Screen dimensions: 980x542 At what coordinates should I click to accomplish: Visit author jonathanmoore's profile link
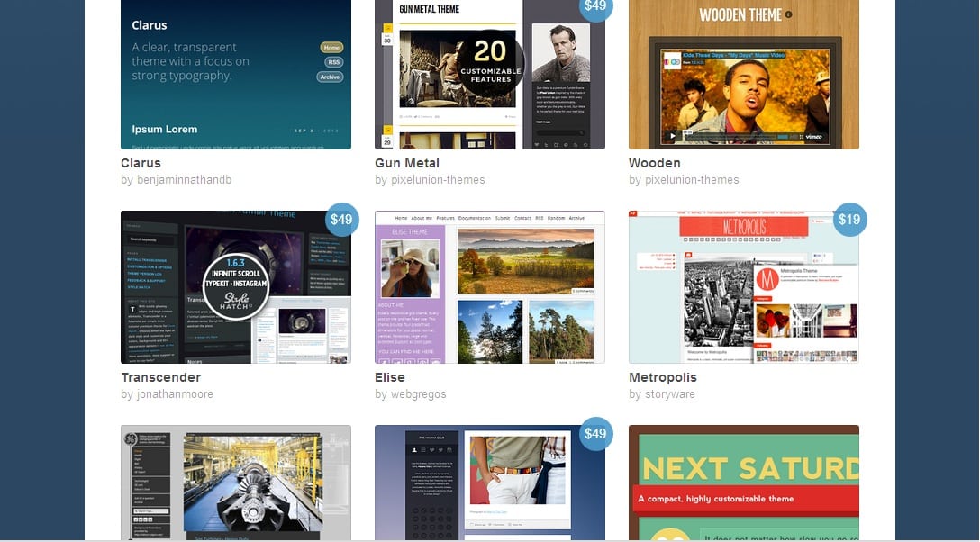(167, 394)
